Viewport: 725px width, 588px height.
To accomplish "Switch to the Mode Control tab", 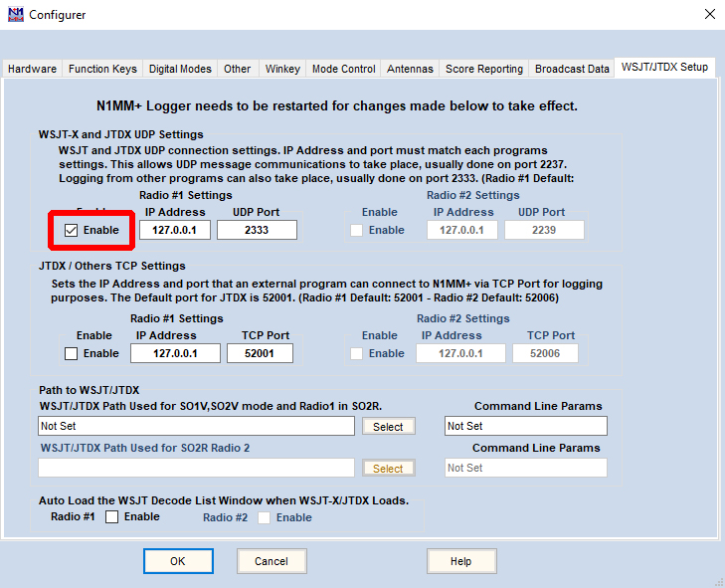I will [x=343, y=69].
